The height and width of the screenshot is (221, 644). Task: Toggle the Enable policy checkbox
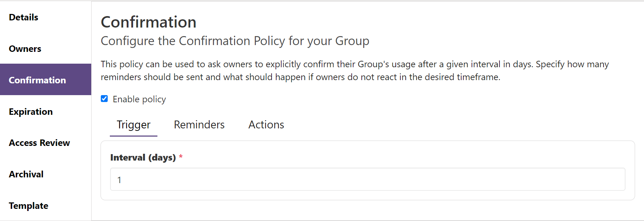tap(104, 99)
